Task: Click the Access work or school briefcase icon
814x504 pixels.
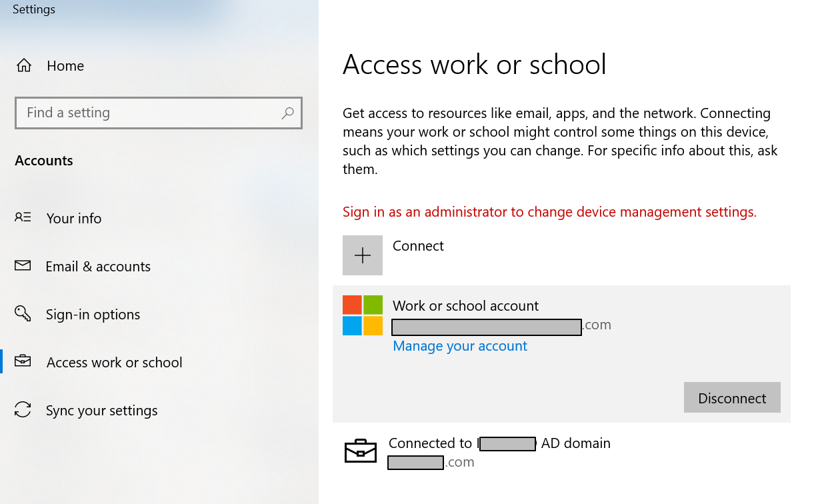Action: coord(23,362)
